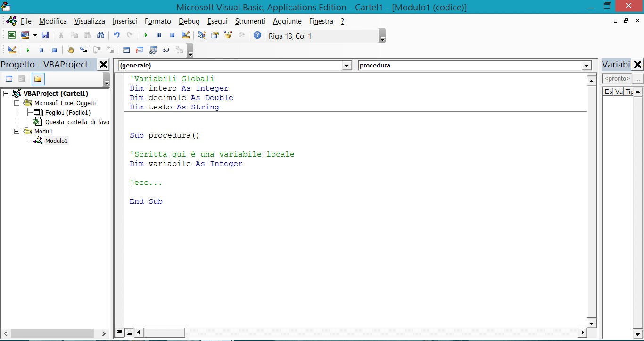
Task: Click the Quick Watch glasses icon
Action: [165, 50]
